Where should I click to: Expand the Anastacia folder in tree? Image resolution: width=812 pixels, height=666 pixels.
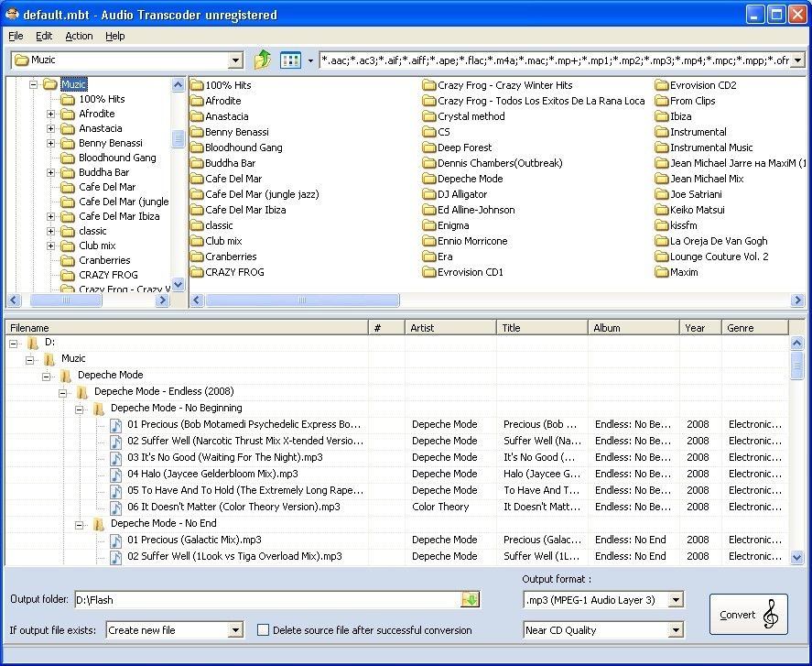coord(51,128)
